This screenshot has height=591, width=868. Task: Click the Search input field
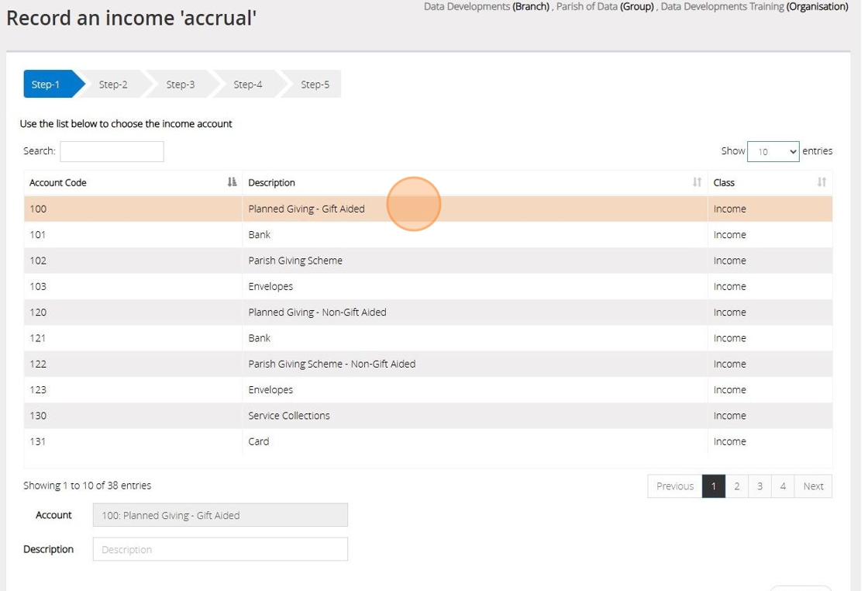pyautogui.click(x=112, y=151)
